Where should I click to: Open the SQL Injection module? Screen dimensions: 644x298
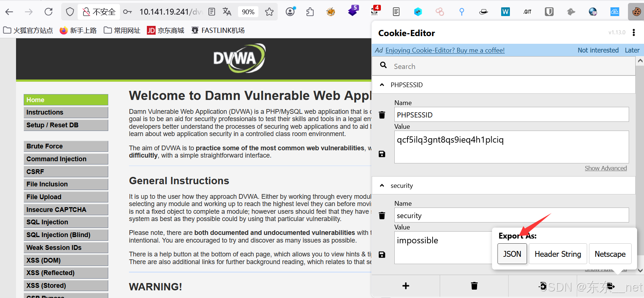(66, 222)
